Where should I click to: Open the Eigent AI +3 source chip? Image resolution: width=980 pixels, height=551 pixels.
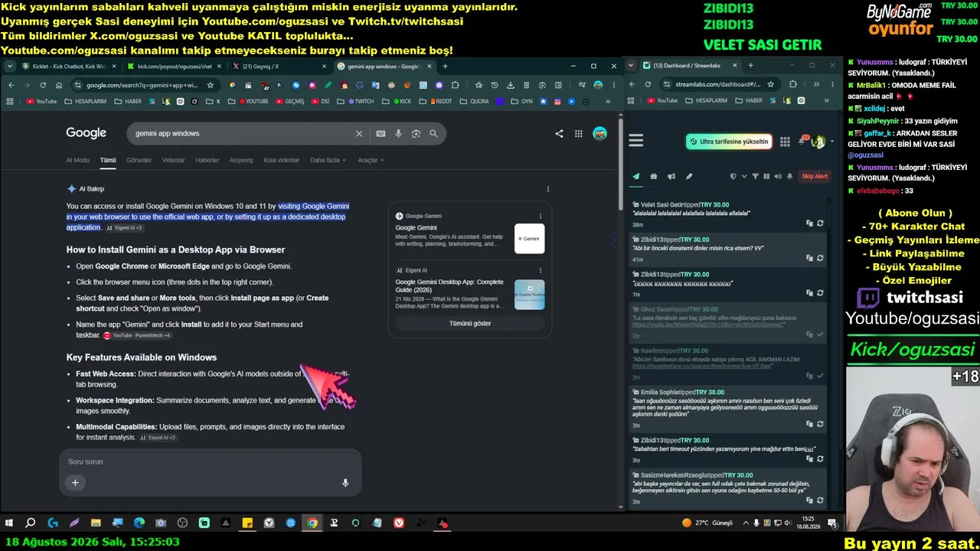click(x=124, y=228)
